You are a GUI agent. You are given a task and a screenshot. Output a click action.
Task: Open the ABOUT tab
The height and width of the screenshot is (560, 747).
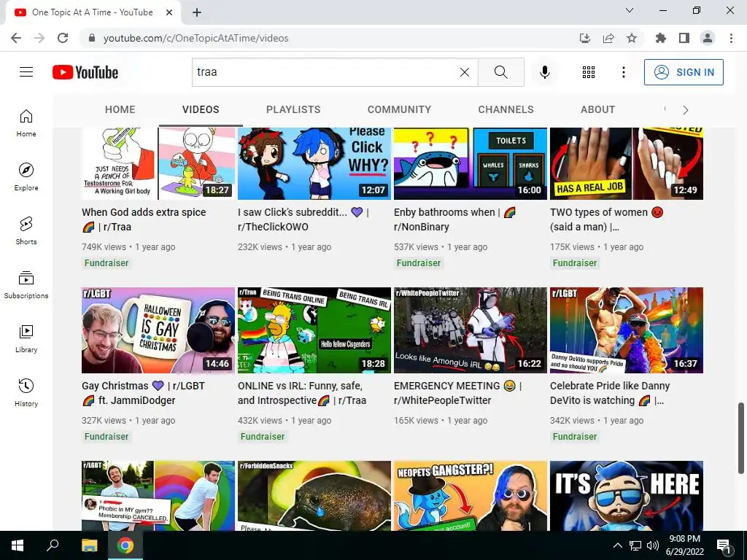point(598,109)
